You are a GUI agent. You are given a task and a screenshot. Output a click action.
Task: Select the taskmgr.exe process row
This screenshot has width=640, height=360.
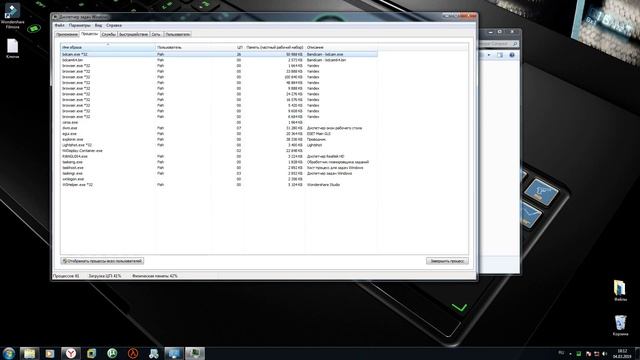(x=219, y=173)
